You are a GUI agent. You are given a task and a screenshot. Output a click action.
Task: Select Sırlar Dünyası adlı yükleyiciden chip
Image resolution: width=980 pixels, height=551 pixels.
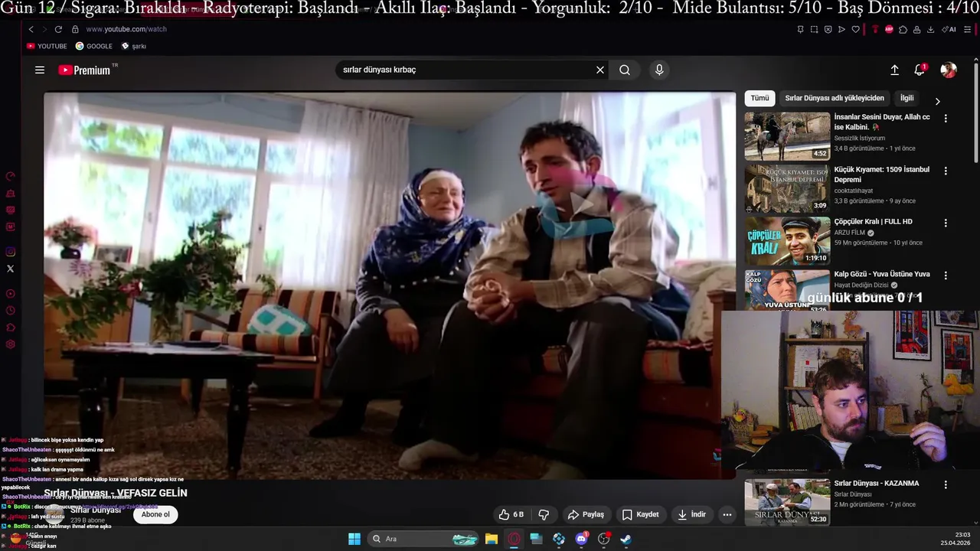835,98
